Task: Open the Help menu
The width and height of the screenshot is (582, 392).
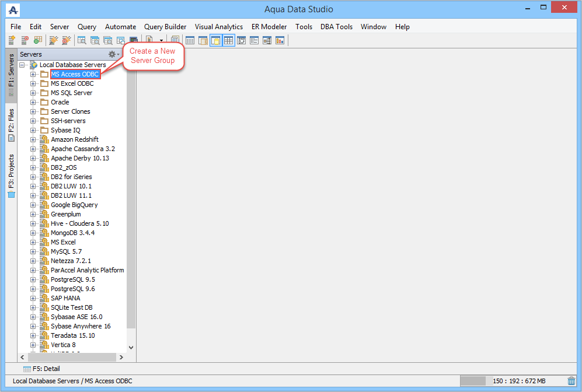Action: point(402,27)
